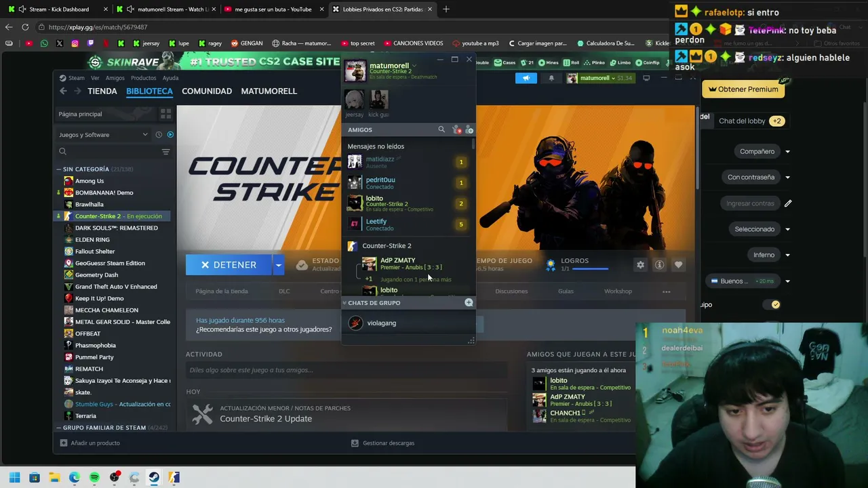Click the Logros achievements progress bar
868x488 pixels.
tap(590, 269)
